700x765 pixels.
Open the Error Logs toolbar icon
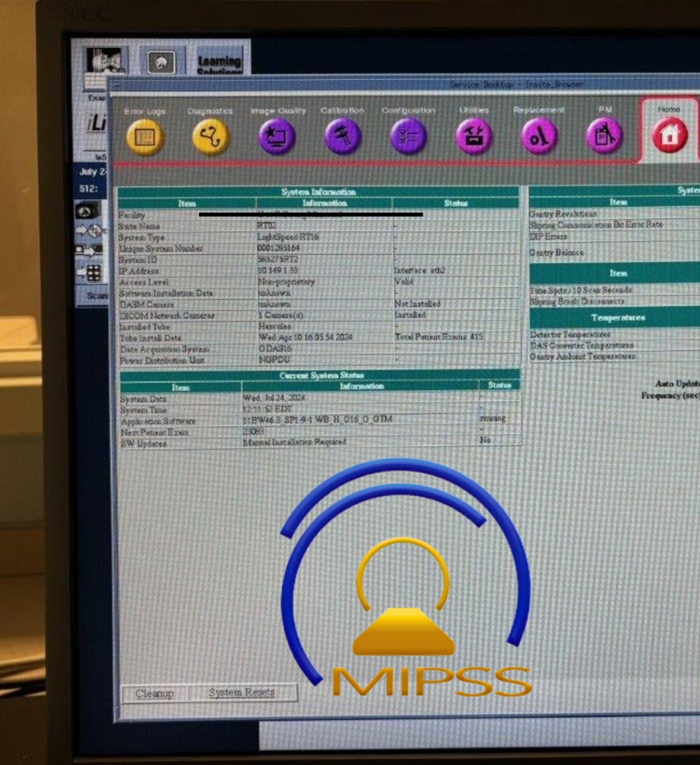[145, 137]
